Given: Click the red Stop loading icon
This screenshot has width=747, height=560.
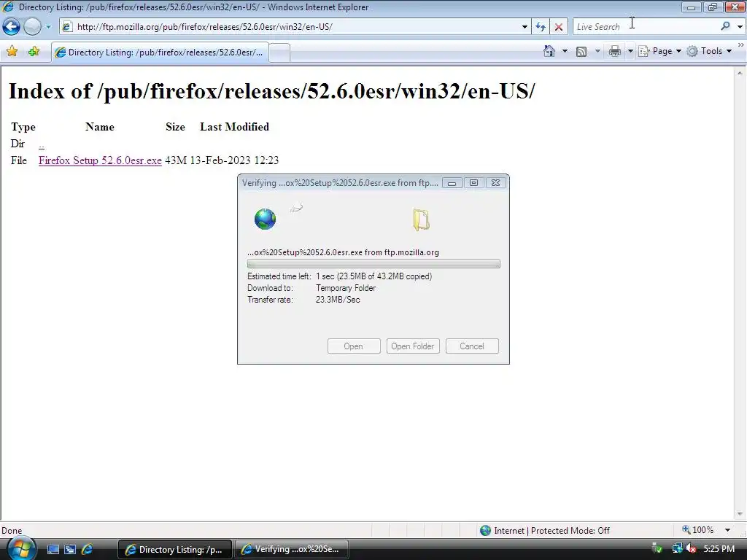Looking at the screenshot, I should [x=558, y=27].
